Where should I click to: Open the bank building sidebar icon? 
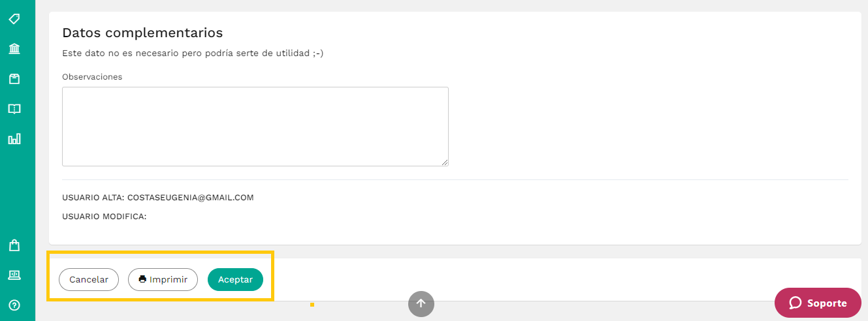14,49
